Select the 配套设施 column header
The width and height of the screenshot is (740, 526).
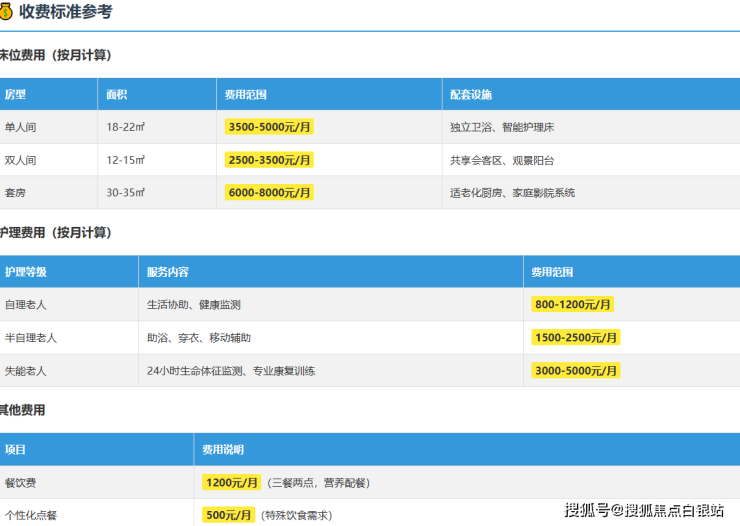tap(470, 95)
